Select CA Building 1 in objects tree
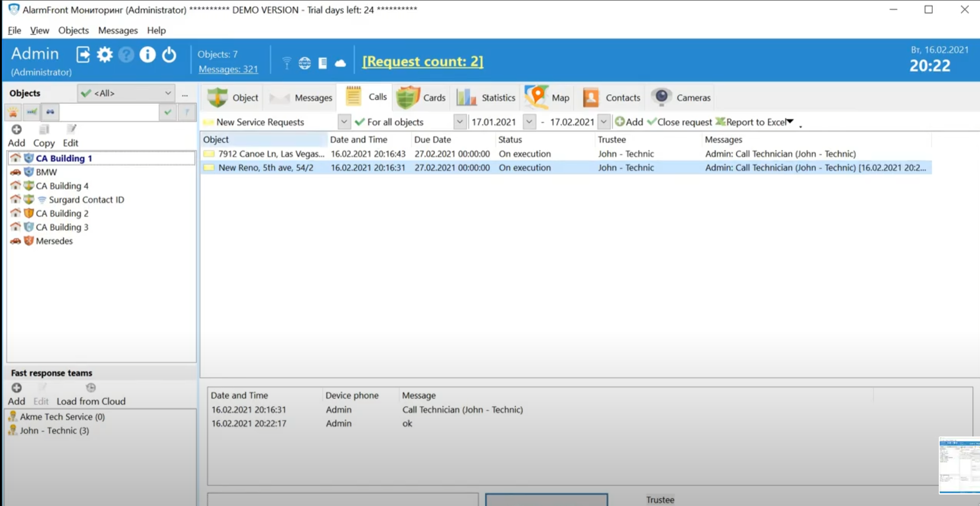 pos(64,158)
